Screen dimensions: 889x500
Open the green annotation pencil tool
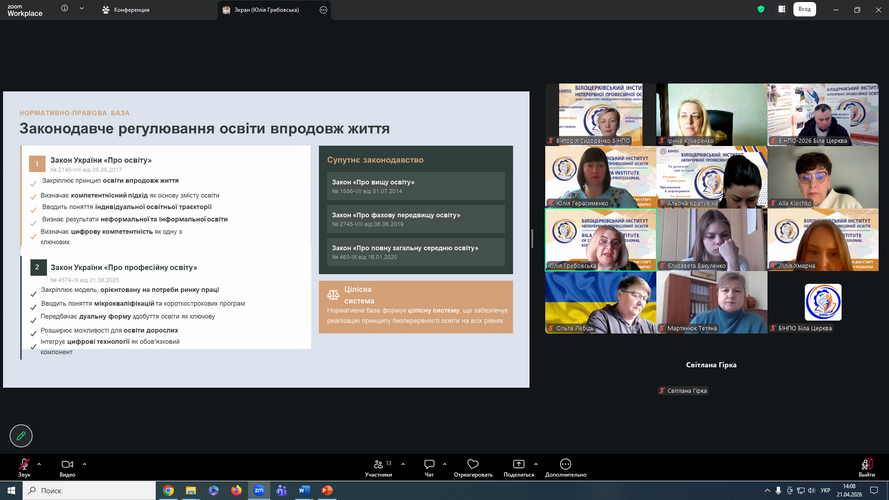tap(21, 435)
